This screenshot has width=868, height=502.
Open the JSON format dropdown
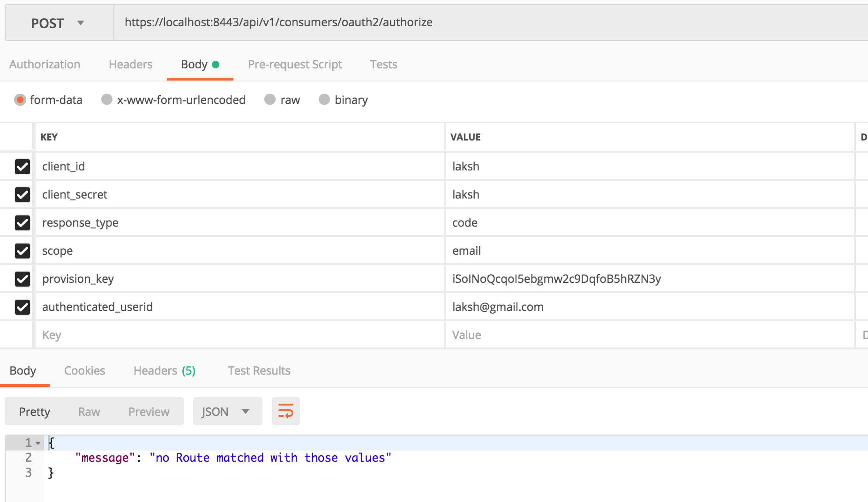[x=227, y=411]
